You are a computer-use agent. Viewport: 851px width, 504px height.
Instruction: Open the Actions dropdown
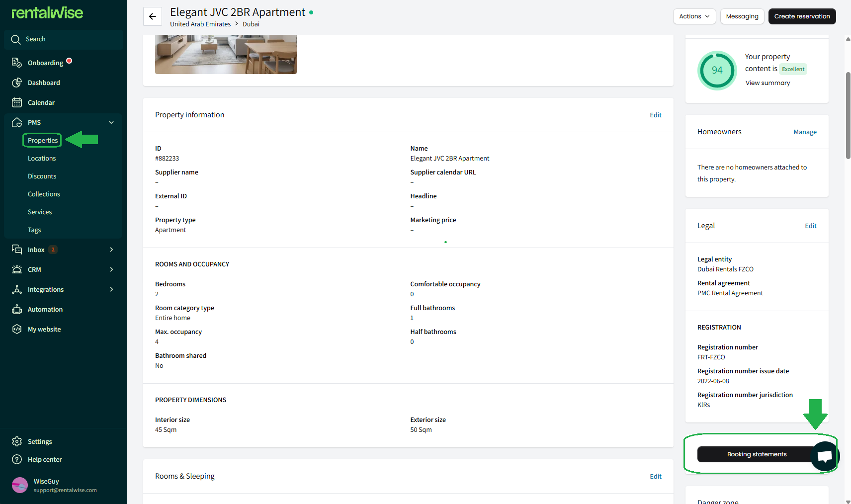694,16
